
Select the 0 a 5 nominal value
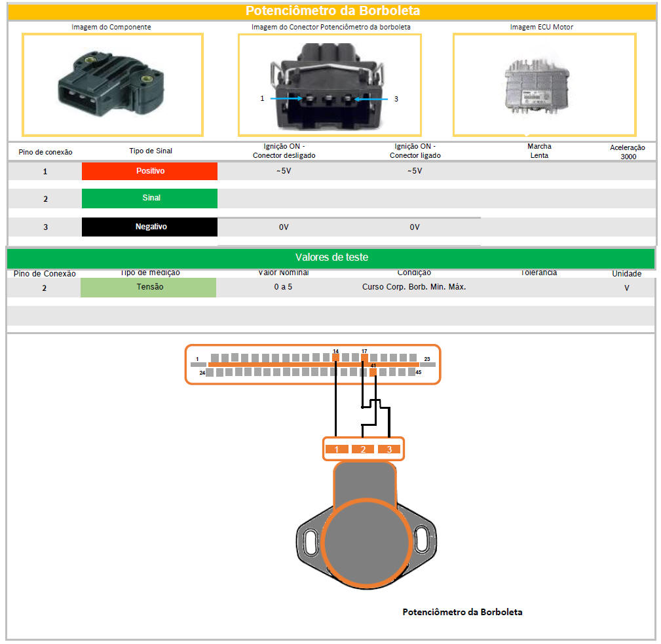(282, 287)
